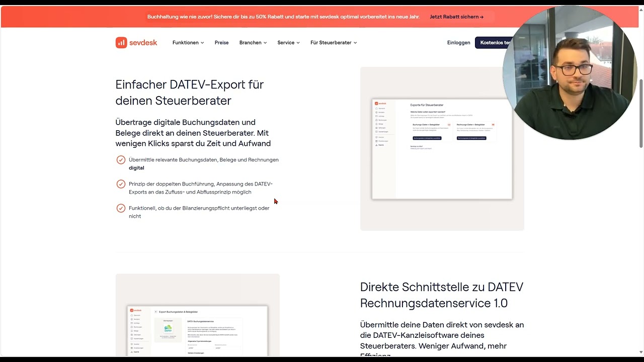The image size is (644, 362).
Task: Expand the Branchen dropdown menu
Action: pyautogui.click(x=253, y=43)
